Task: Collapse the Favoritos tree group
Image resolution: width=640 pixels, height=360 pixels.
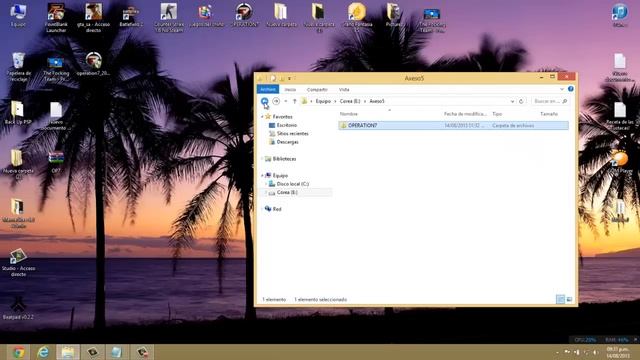Action: pos(262,117)
